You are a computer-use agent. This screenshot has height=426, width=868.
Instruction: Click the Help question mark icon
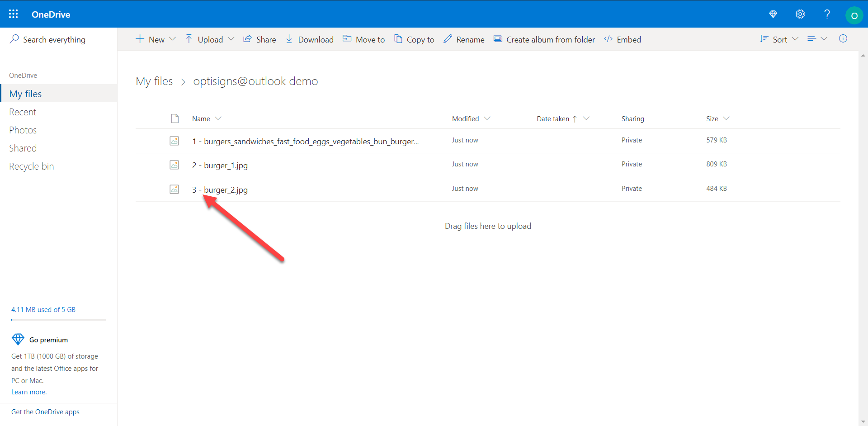click(x=827, y=14)
